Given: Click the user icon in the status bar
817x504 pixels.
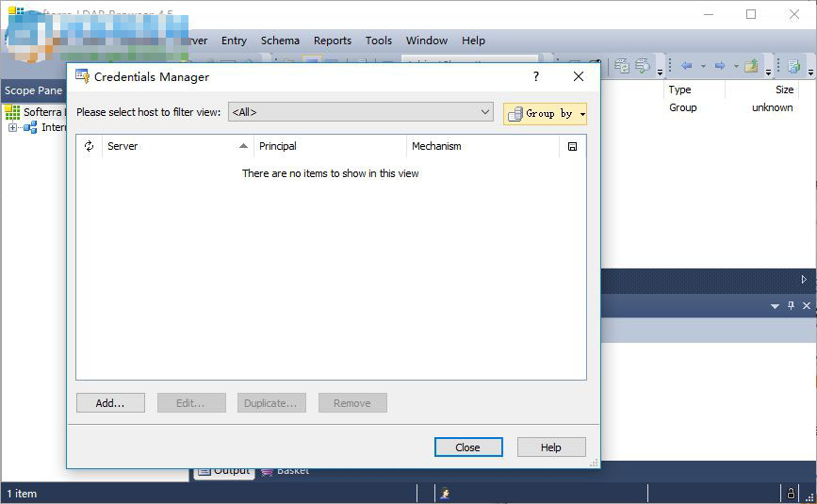Looking at the screenshot, I should [x=444, y=493].
